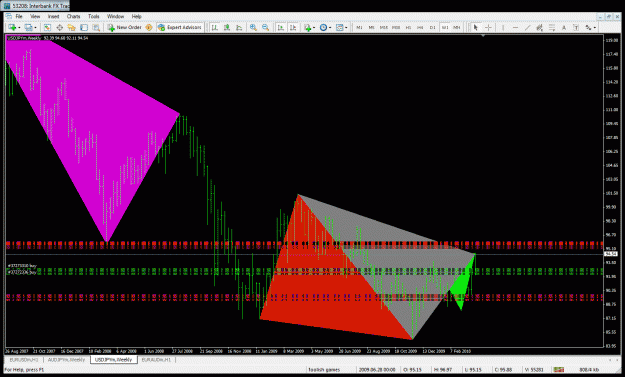The image size is (625, 377).
Task: Toggle the Data Window crosshair icon
Action: click(59, 27)
